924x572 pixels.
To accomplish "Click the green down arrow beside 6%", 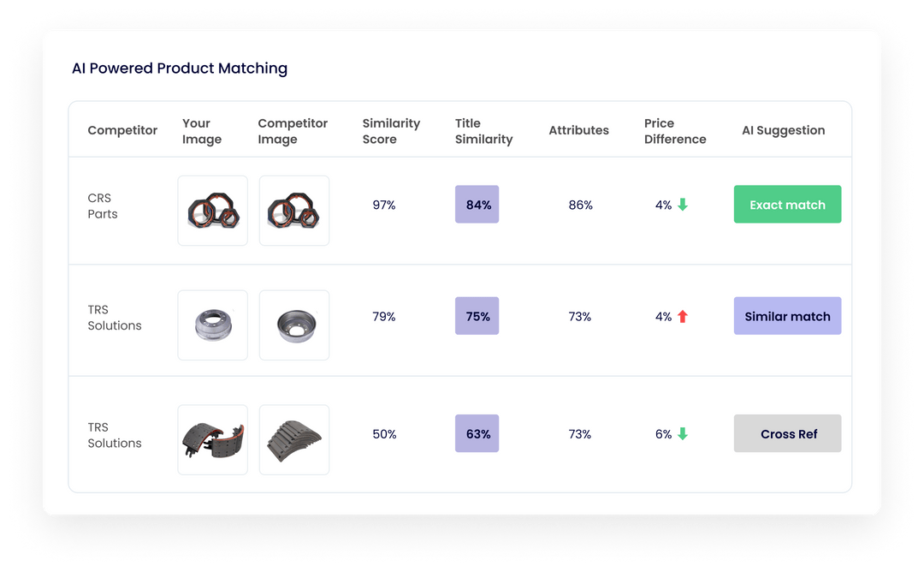I will click(683, 434).
